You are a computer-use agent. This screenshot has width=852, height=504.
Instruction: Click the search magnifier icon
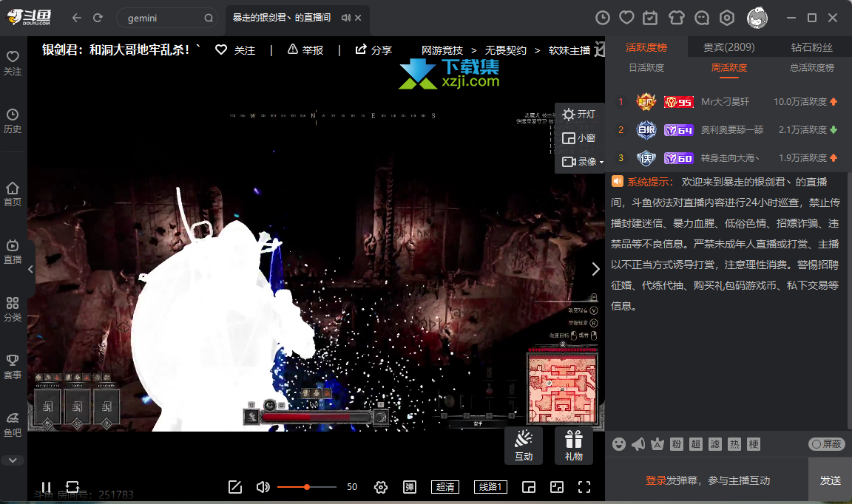pos(209,18)
